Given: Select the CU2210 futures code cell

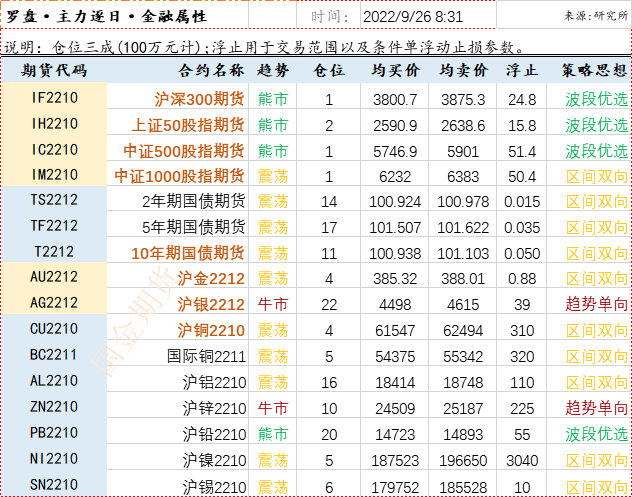Looking at the screenshot, I should point(54,329).
